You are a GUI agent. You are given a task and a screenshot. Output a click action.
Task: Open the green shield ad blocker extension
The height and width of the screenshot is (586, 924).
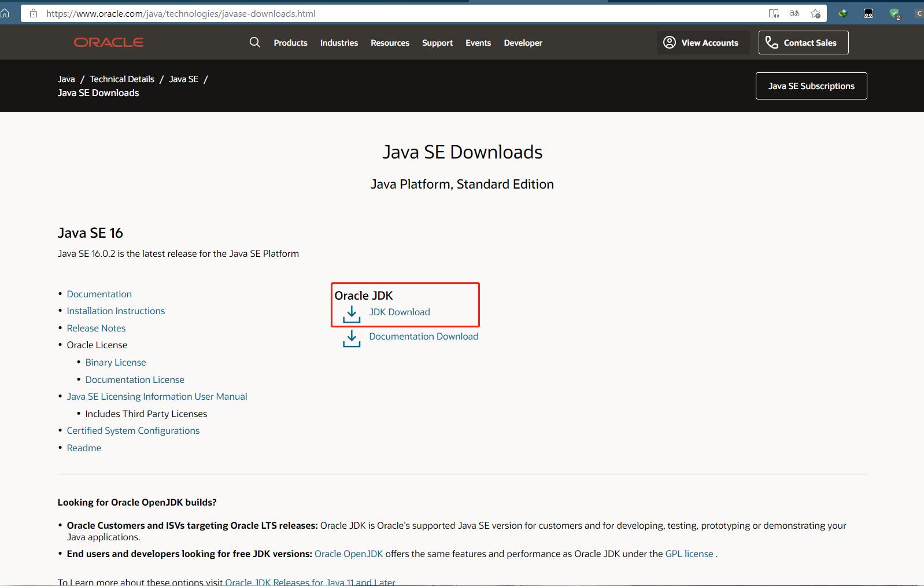click(x=895, y=14)
